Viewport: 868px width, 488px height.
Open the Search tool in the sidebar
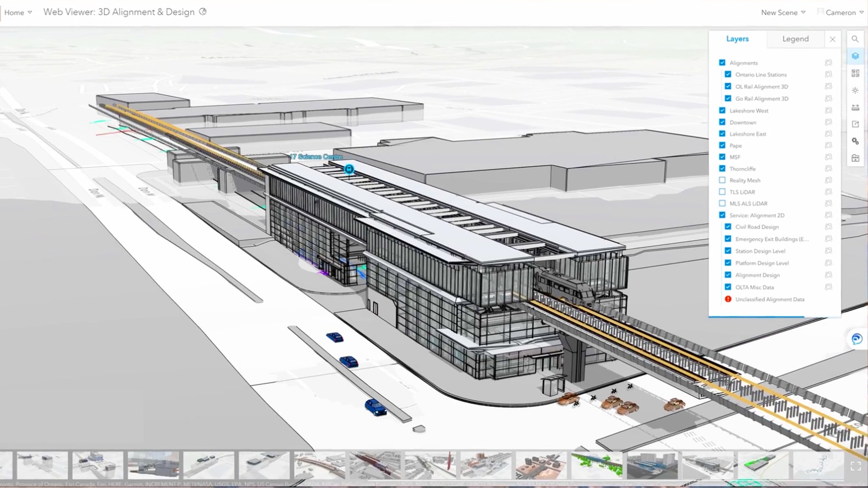tap(855, 39)
